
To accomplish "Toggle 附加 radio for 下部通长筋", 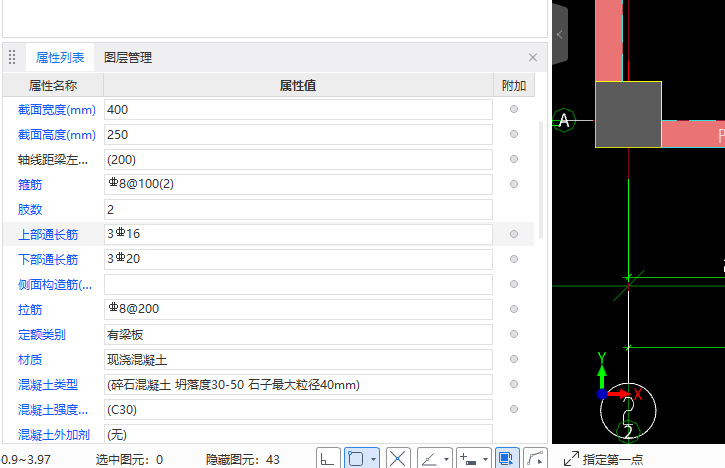I will click(x=514, y=259).
